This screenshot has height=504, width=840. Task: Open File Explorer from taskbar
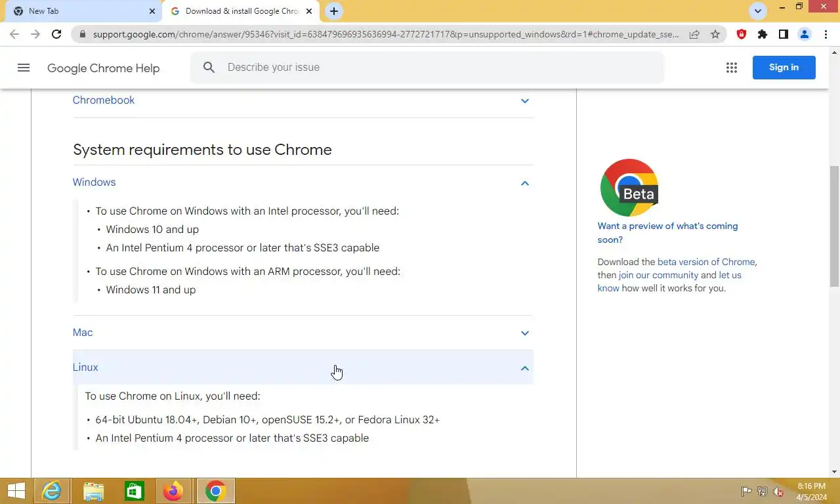(94, 491)
